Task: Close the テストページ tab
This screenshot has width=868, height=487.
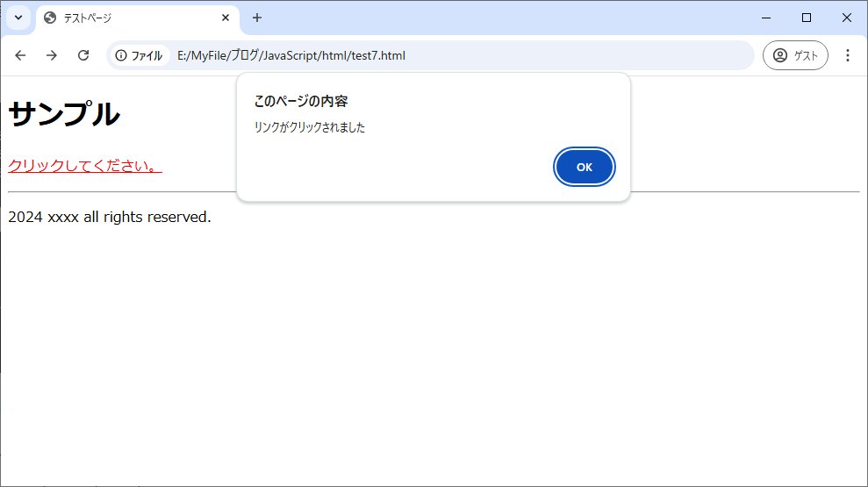Action: point(226,18)
